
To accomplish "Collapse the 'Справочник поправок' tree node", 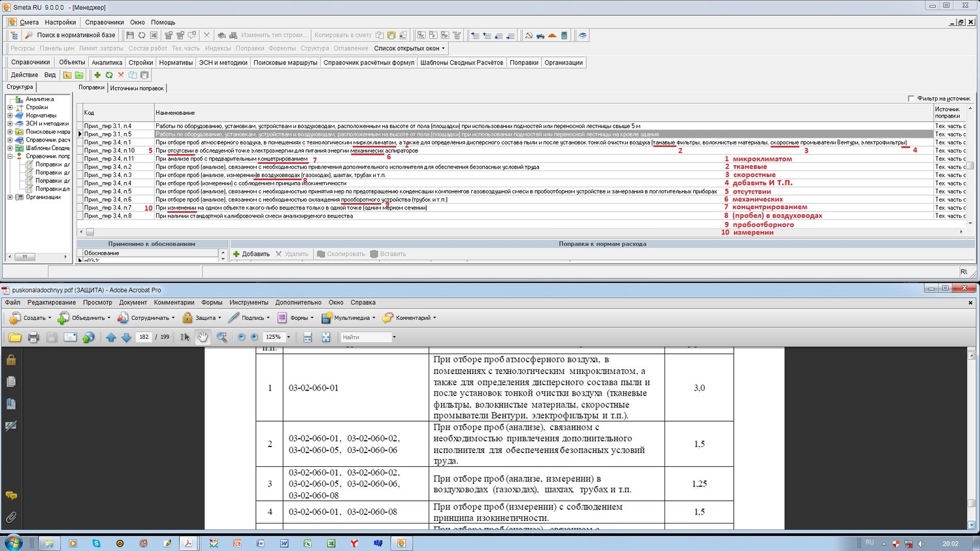I will coord(10,157).
